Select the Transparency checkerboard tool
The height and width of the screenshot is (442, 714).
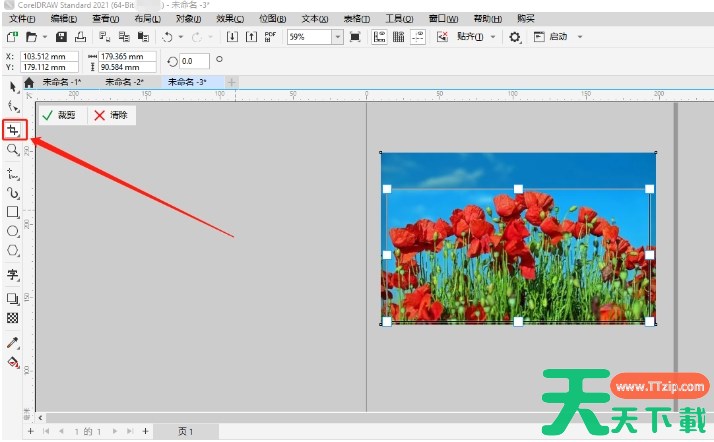(x=13, y=318)
